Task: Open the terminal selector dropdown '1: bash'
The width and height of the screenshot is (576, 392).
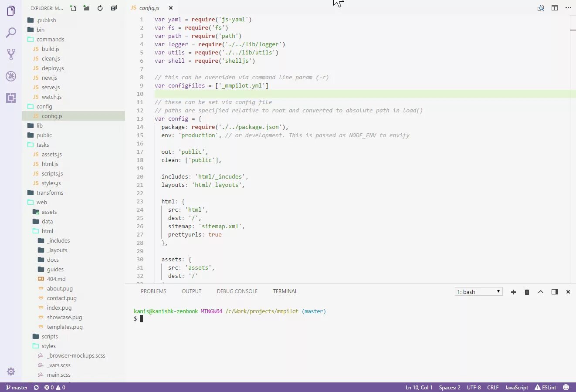Action: coord(479,292)
